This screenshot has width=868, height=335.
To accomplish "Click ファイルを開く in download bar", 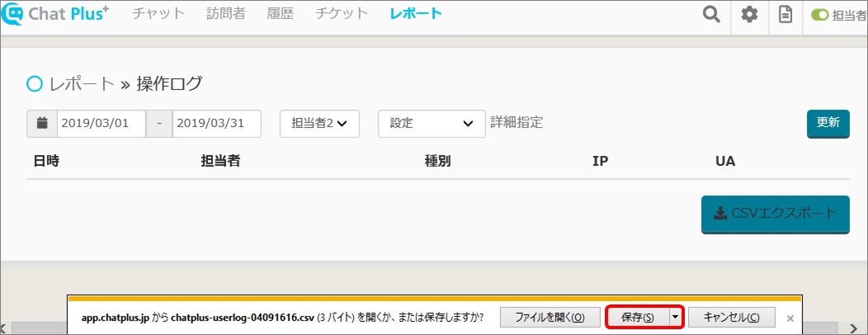I will click(550, 318).
